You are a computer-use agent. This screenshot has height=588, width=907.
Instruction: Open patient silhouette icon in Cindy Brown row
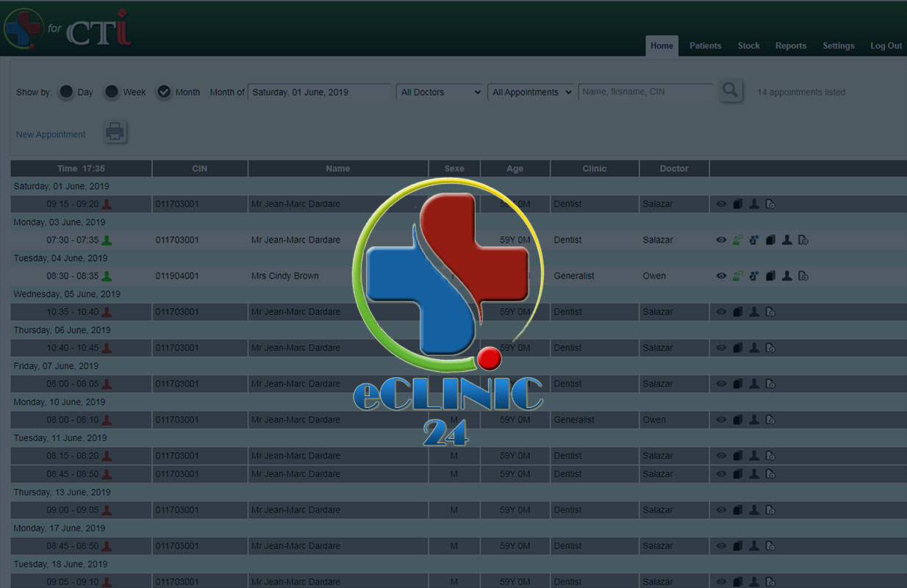pos(787,276)
